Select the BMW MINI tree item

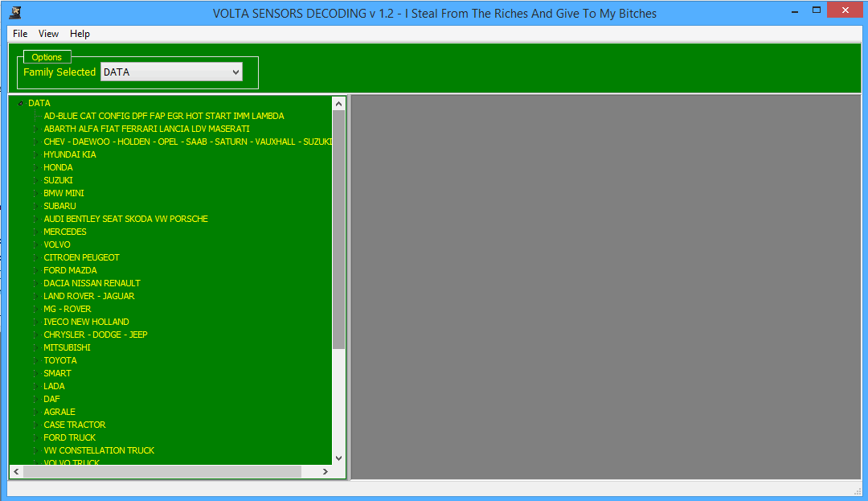coord(63,193)
